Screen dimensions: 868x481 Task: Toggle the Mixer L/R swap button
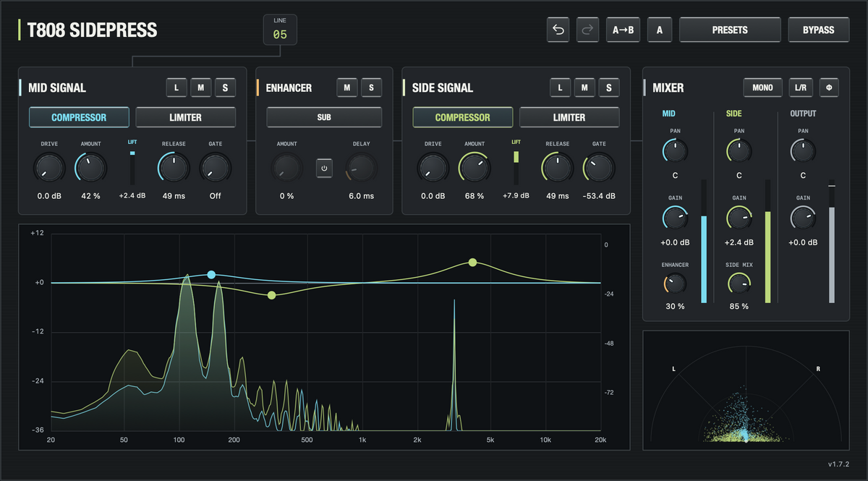[801, 88]
